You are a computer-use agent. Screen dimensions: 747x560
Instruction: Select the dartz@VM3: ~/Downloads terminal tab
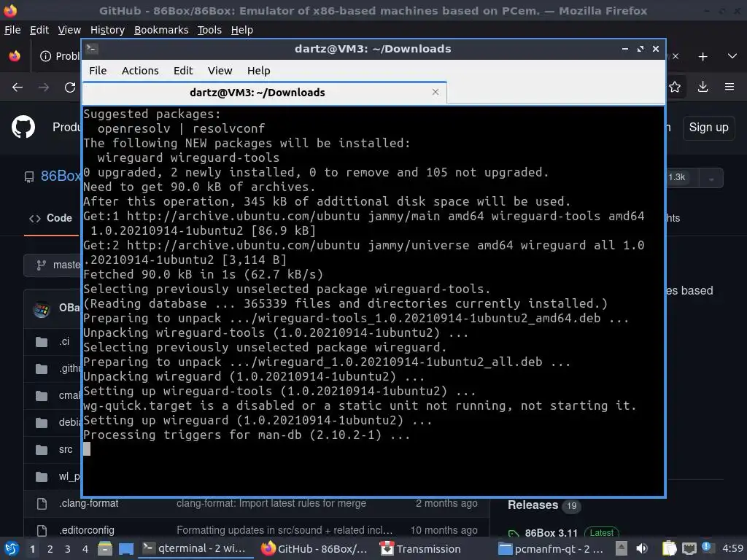click(264, 93)
